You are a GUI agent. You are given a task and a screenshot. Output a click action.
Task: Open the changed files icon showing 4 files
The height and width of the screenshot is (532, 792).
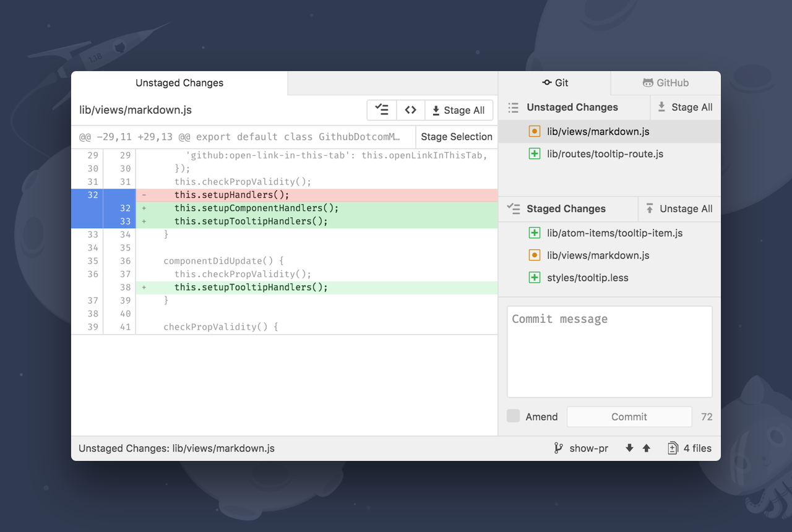(x=672, y=448)
